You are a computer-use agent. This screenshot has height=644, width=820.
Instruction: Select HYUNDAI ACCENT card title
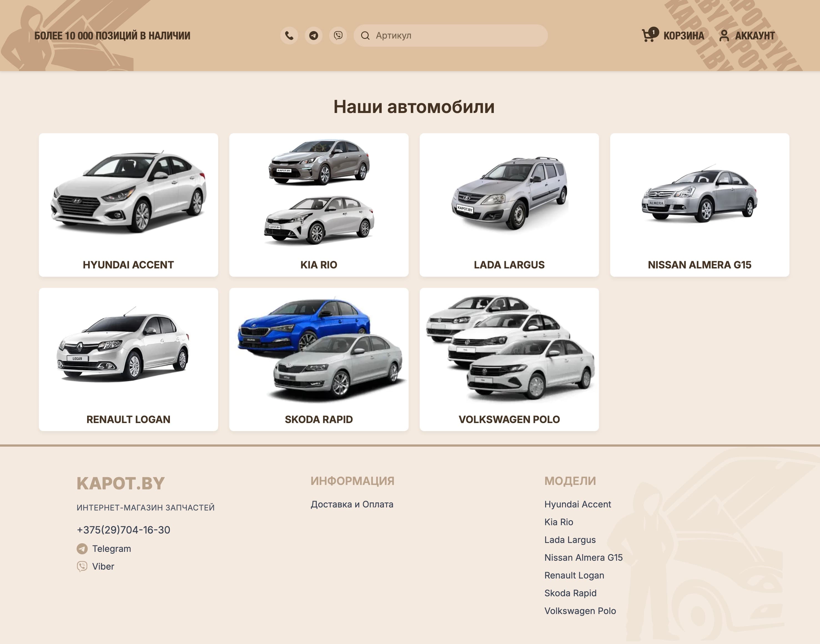point(128,265)
